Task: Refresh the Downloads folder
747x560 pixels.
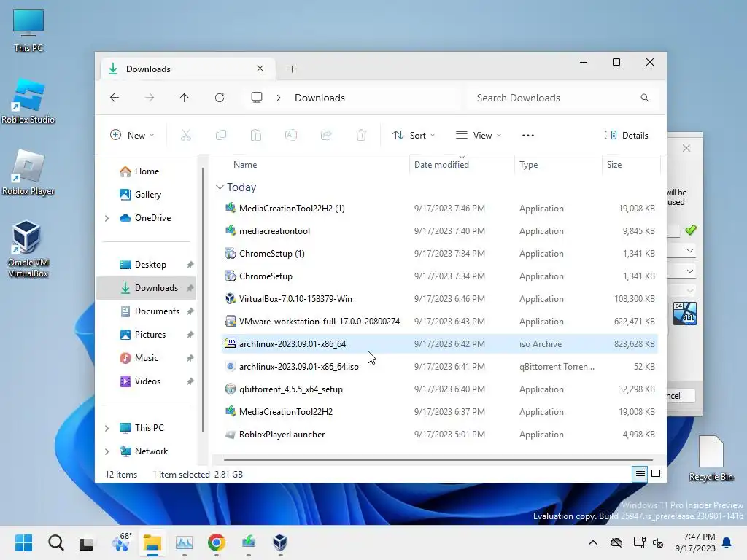Action: coord(220,98)
